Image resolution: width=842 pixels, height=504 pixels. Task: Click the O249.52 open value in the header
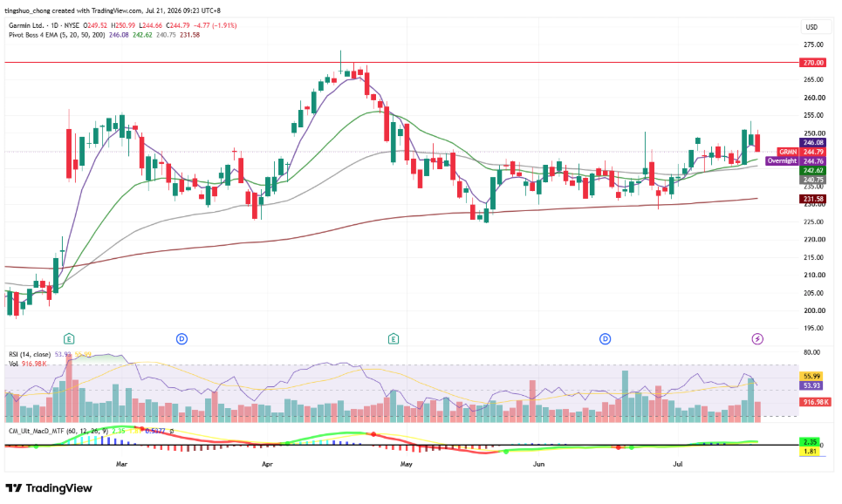pyautogui.click(x=95, y=25)
